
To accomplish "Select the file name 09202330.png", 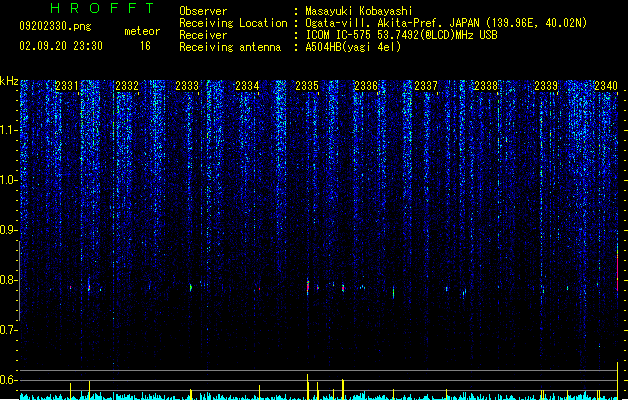I will click(55, 26).
